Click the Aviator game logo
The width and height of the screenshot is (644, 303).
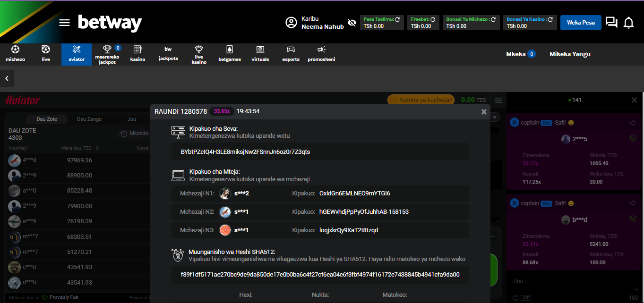point(22,100)
